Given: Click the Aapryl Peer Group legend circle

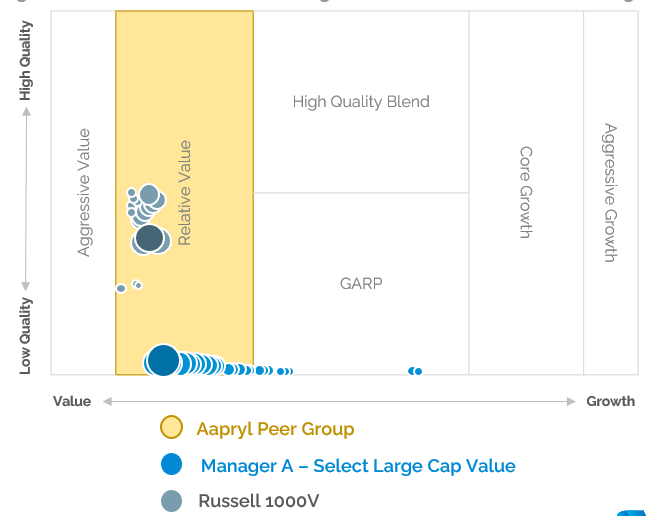Looking at the screenshot, I should 171,427.
